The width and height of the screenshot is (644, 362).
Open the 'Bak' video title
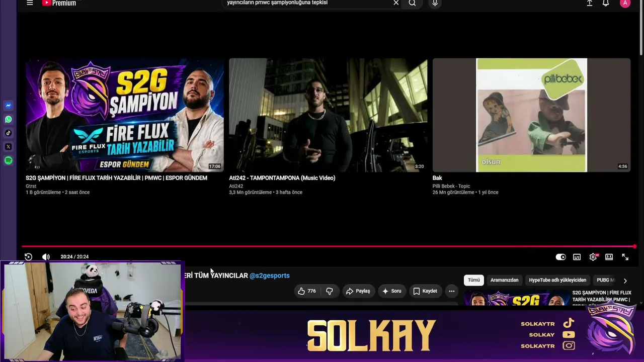pyautogui.click(x=437, y=178)
